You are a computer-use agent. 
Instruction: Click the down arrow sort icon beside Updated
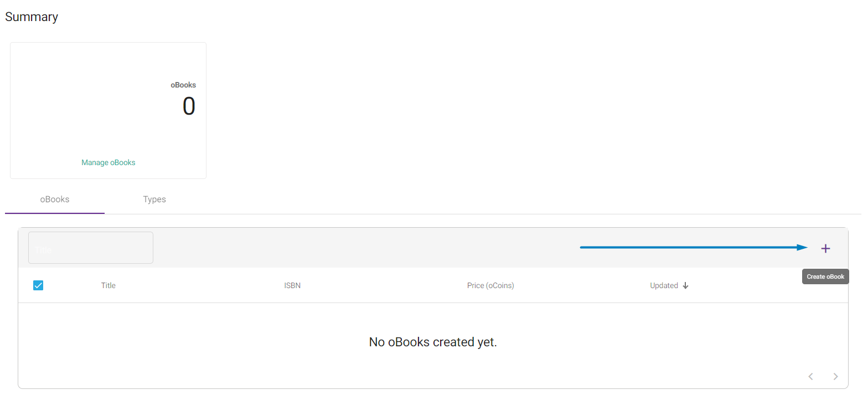point(685,286)
